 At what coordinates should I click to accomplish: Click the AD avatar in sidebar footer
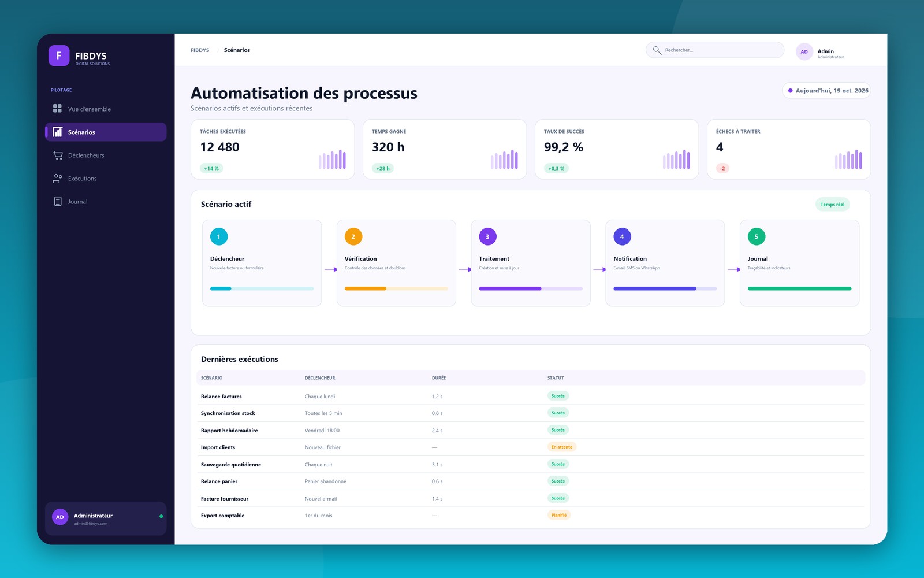point(60,517)
